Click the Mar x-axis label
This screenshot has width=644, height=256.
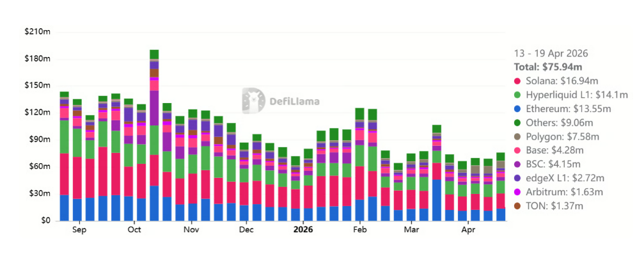tap(411, 230)
